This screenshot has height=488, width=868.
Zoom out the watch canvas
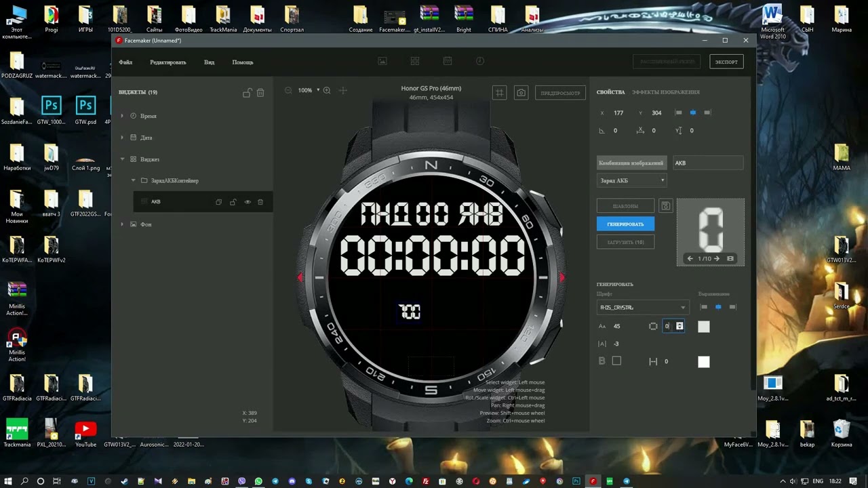click(288, 90)
